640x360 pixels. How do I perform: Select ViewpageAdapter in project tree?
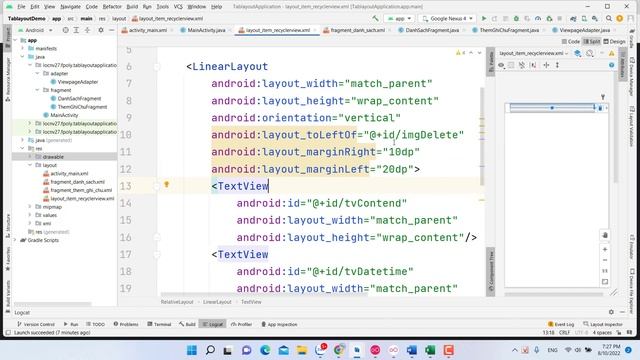point(78,82)
